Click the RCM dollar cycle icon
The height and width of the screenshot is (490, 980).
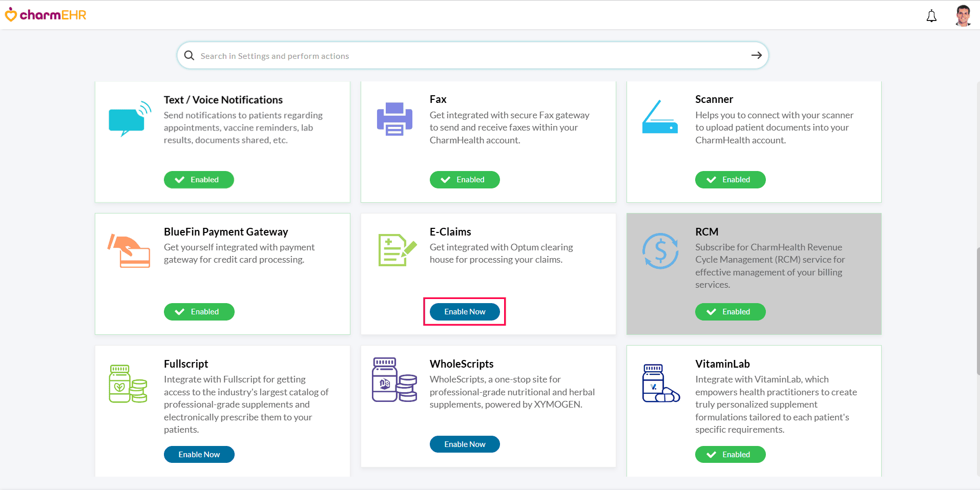[x=660, y=251]
